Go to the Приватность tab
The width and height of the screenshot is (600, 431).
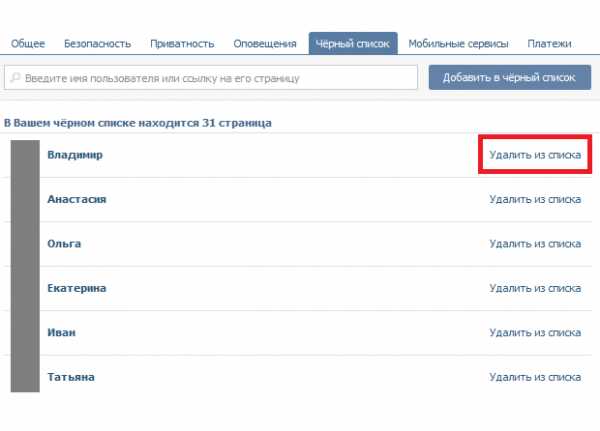[x=182, y=44]
